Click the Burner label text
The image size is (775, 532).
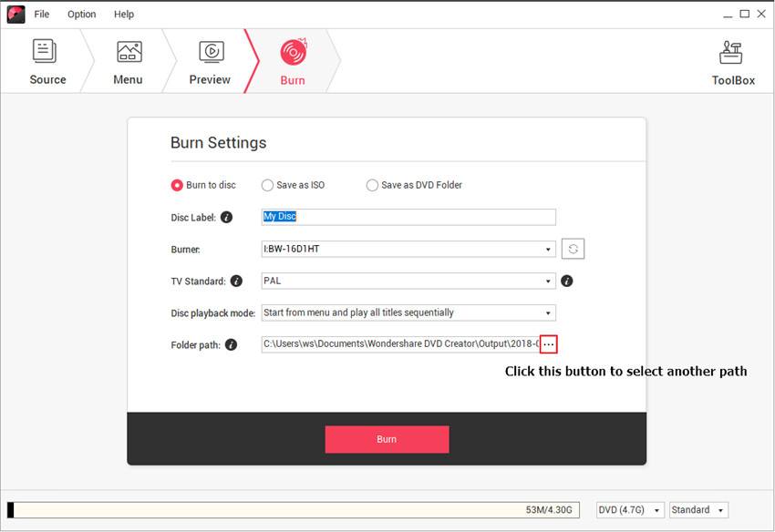[185, 250]
